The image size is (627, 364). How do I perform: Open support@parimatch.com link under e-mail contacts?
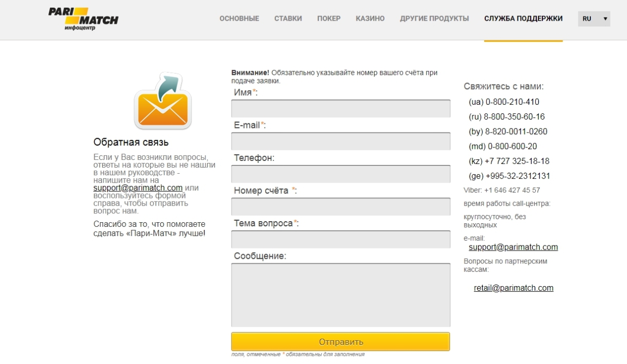[513, 247]
